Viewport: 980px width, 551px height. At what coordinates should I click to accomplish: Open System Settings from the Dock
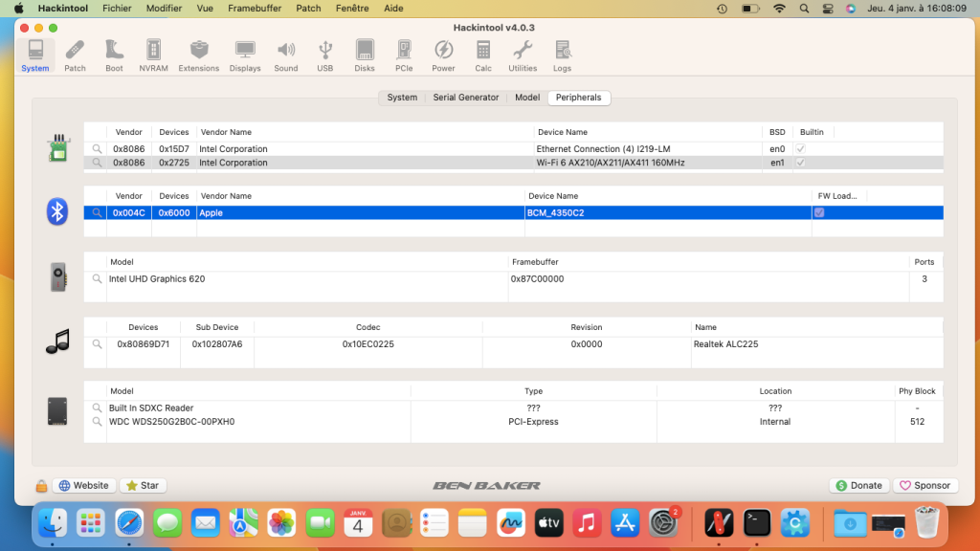coord(662,522)
